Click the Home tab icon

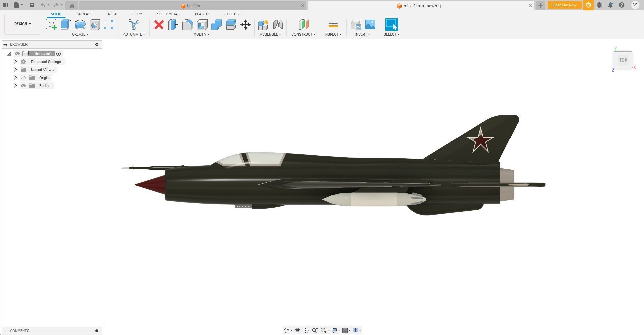click(x=72, y=6)
